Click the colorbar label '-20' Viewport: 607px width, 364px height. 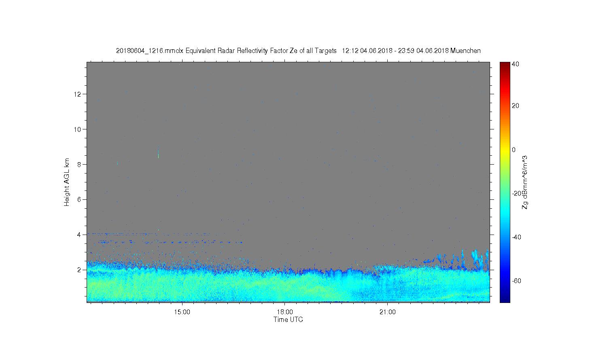coord(516,193)
